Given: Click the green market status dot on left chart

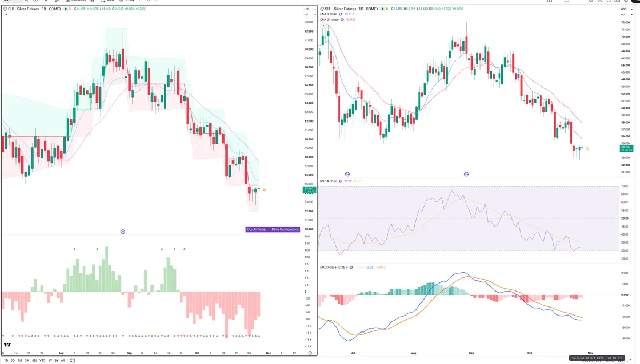Looking at the screenshot, I should coord(65,9).
